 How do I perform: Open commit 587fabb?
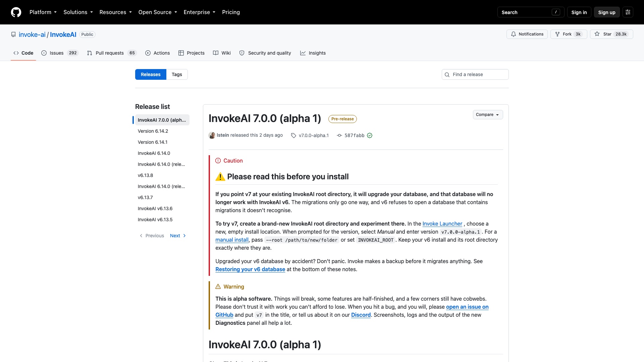click(x=354, y=135)
